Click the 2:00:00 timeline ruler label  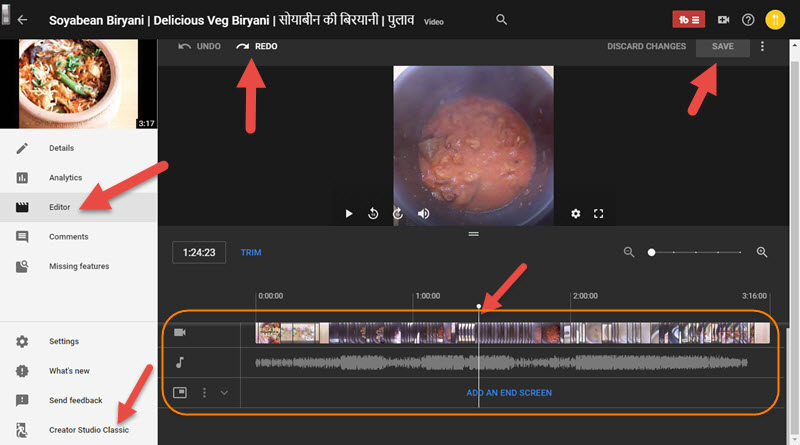click(585, 296)
